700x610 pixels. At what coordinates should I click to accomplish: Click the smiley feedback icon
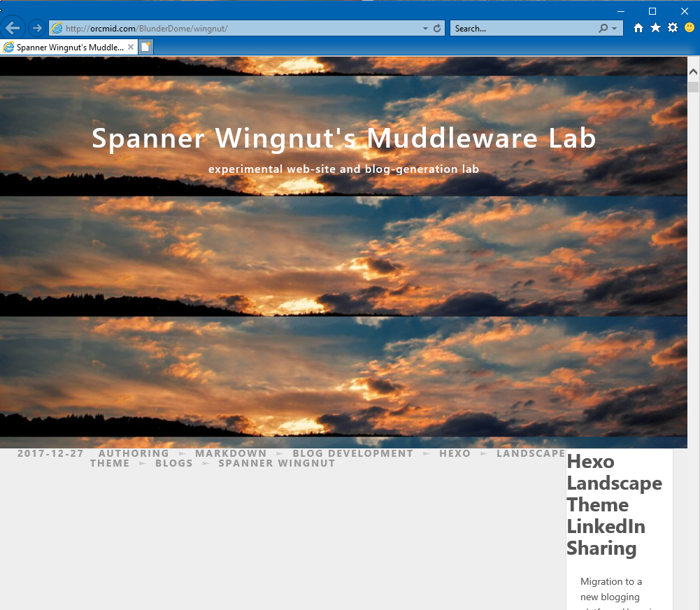tap(690, 28)
